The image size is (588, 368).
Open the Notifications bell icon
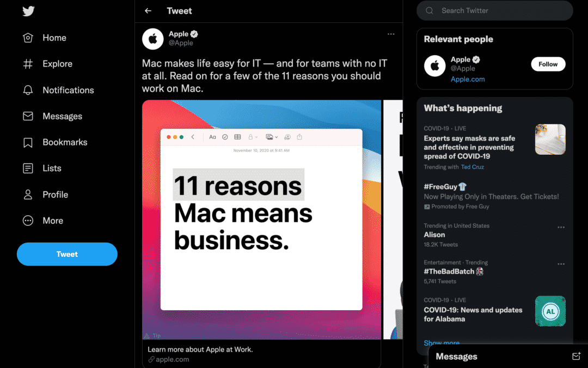[28, 90]
